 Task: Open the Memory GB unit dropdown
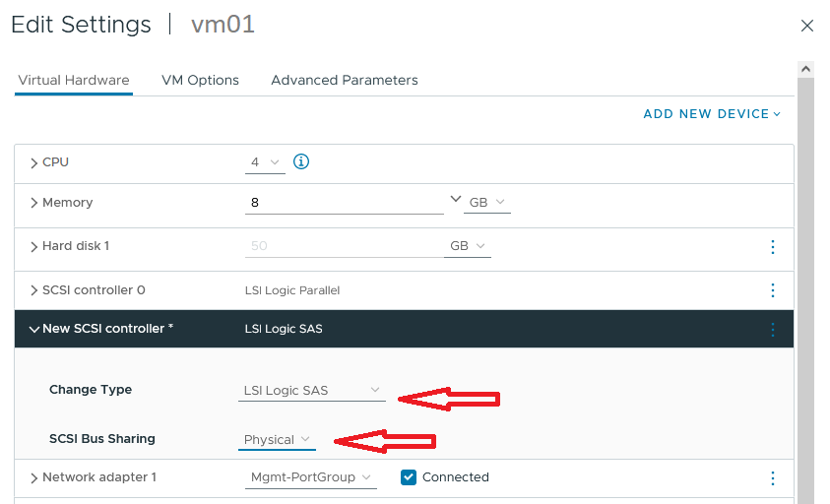point(487,202)
